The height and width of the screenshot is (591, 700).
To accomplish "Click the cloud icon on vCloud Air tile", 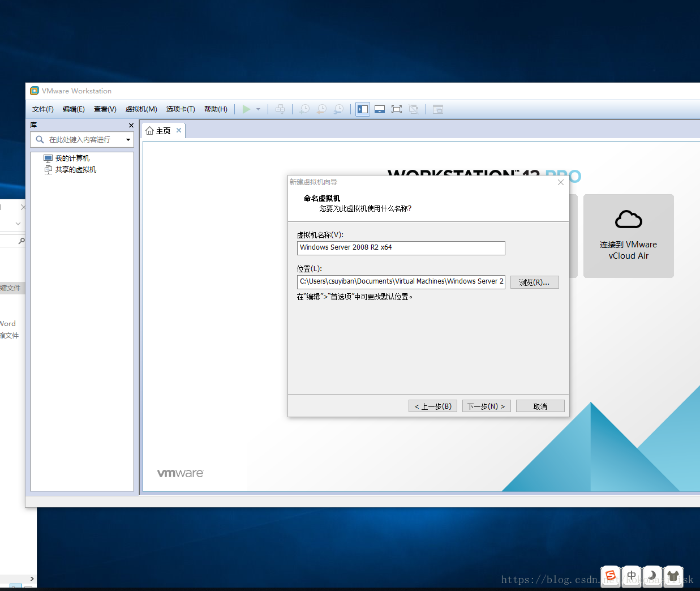I will click(629, 219).
